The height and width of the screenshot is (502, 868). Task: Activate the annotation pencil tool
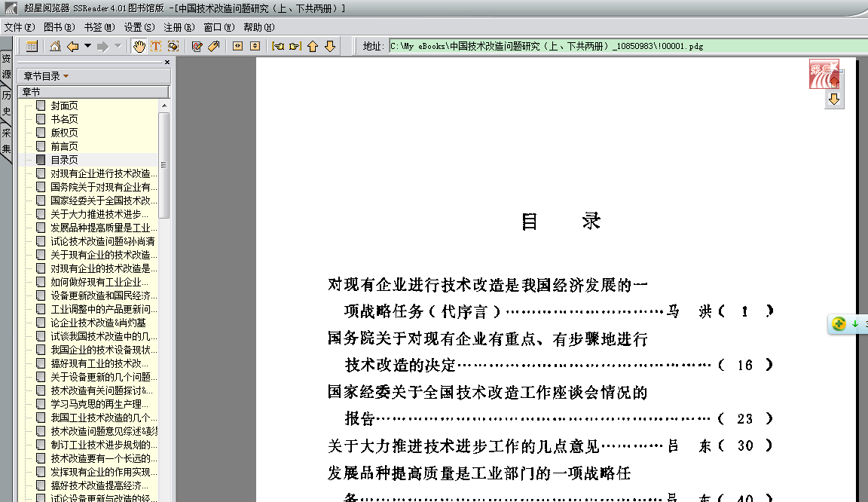pos(197,47)
